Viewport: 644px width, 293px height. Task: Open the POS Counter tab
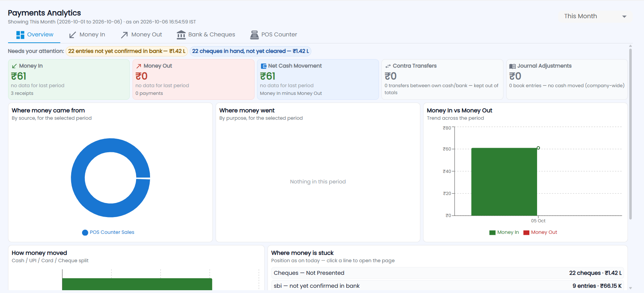coord(274,35)
